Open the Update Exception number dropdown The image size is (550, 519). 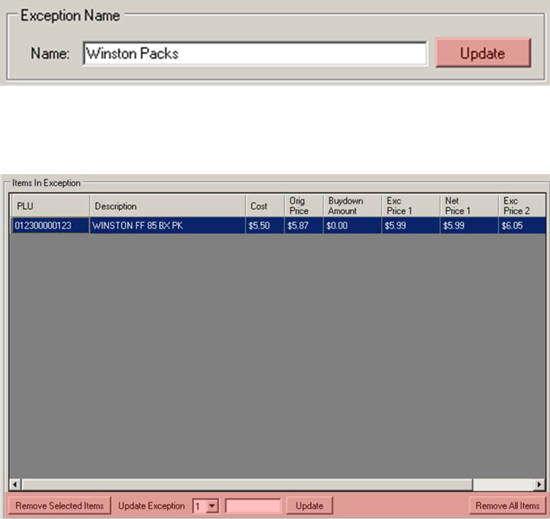(212, 506)
